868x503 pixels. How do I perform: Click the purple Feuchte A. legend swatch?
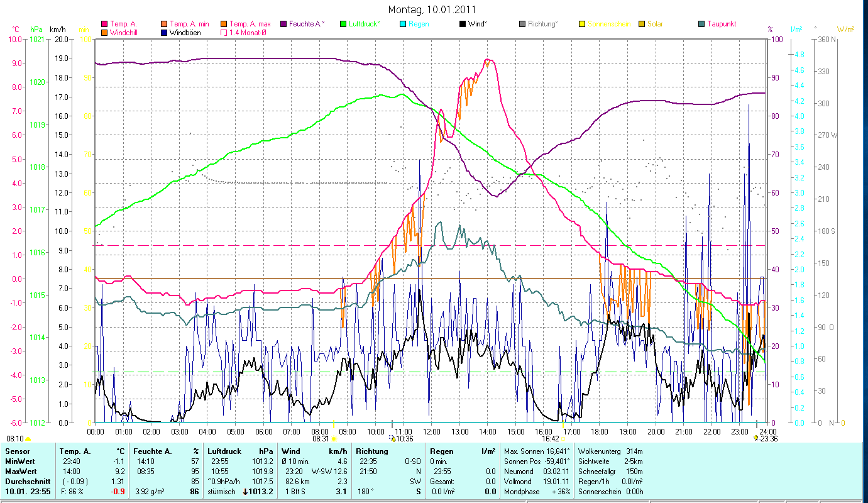(x=283, y=24)
